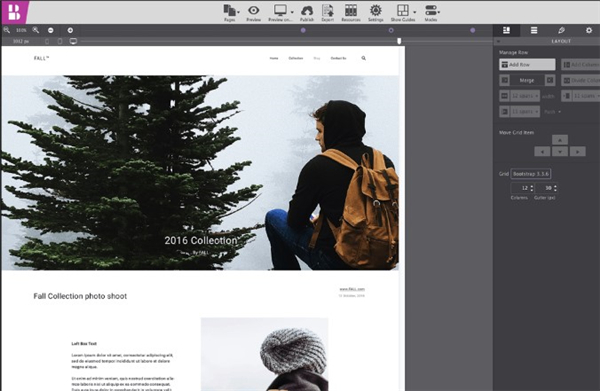Viewport: 600px width, 391px height.
Task: Select the phone device view icon
Action: (47, 41)
